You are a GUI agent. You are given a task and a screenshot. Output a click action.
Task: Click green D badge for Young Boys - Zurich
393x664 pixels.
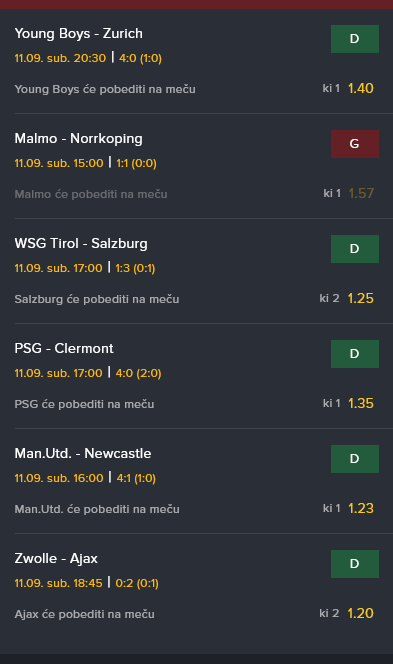[x=354, y=39]
